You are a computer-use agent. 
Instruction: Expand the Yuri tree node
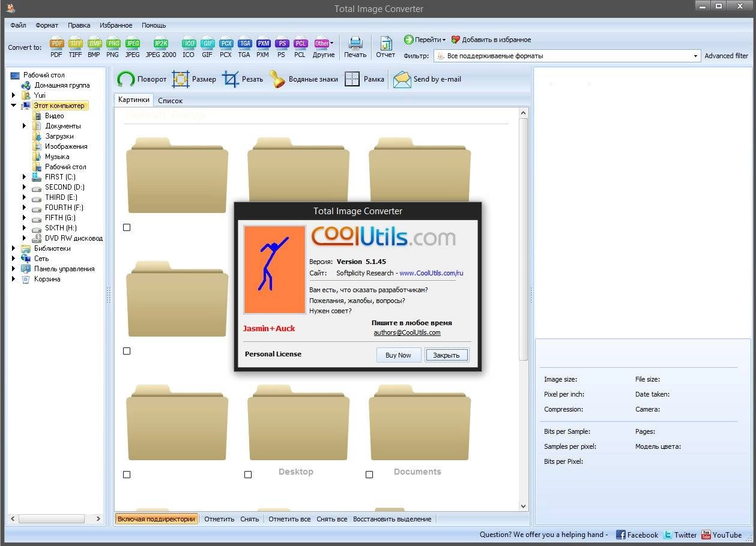(14, 95)
